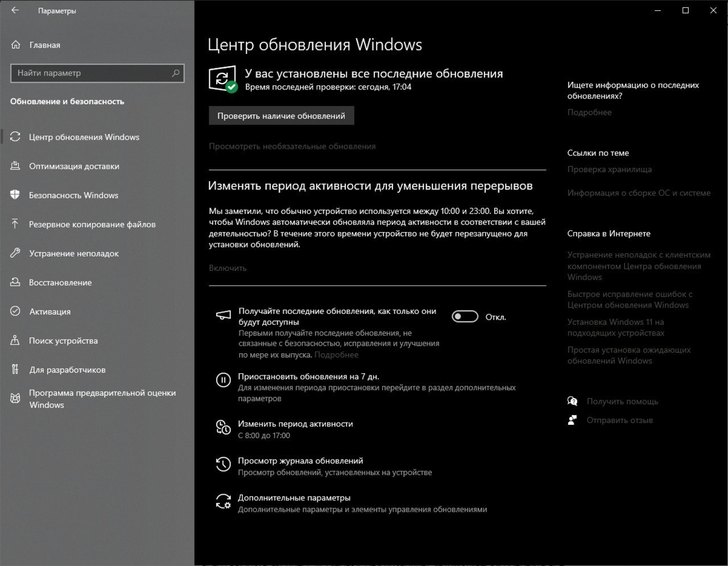Open Главная via the home icon
728x566 pixels.
pyautogui.click(x=15, y=45)
